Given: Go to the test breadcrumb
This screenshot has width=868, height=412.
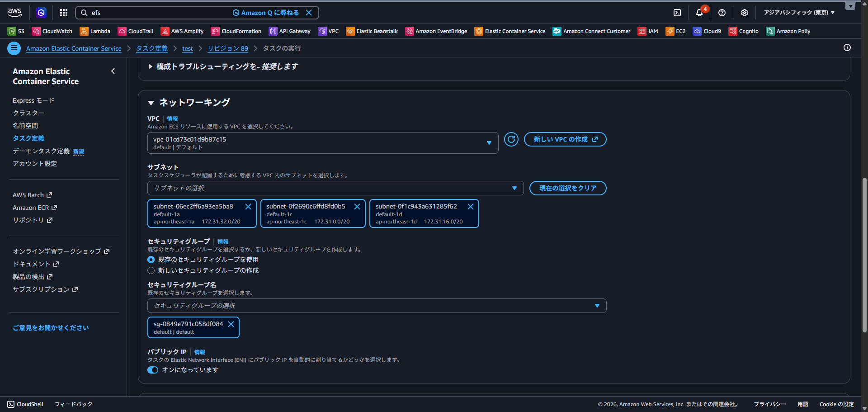Looking at the screenshot, I should point(188,48).
